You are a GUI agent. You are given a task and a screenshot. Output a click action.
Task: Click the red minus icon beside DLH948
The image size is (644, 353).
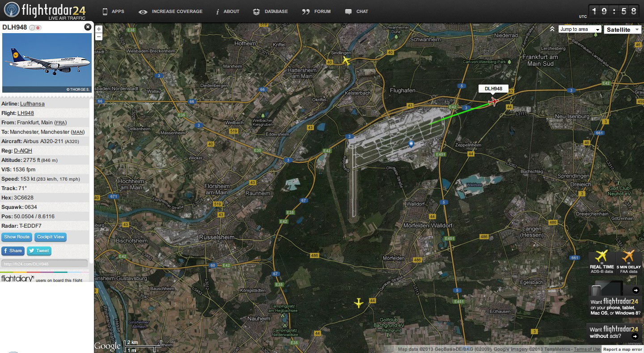pyautogui.click(x=38, y=28)
